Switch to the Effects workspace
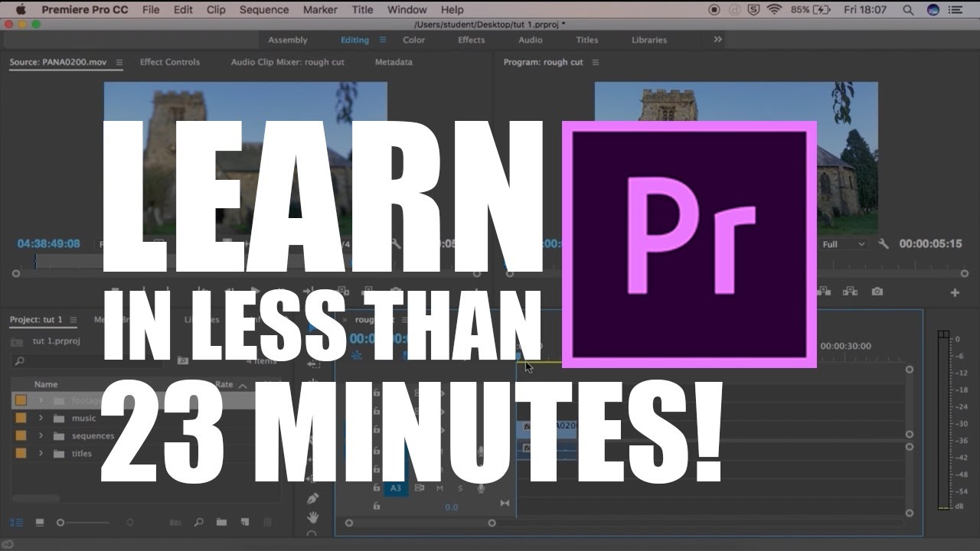 (471, 40)
